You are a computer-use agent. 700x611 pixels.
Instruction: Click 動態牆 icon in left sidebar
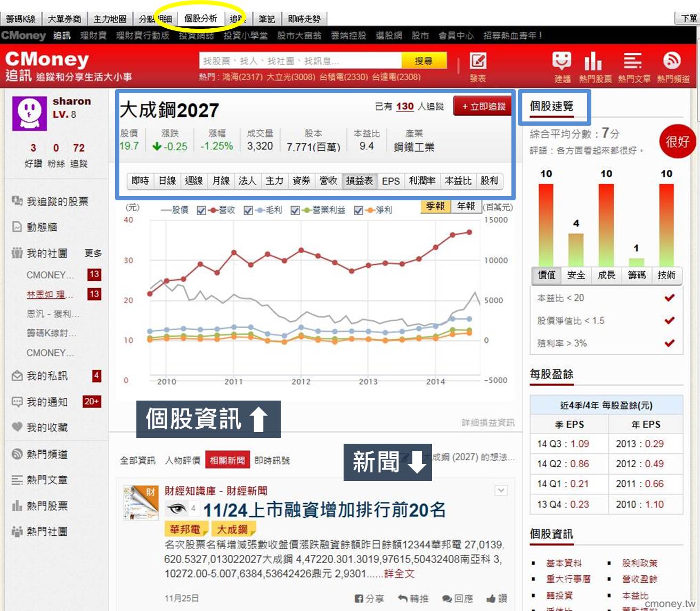(17, 227)
